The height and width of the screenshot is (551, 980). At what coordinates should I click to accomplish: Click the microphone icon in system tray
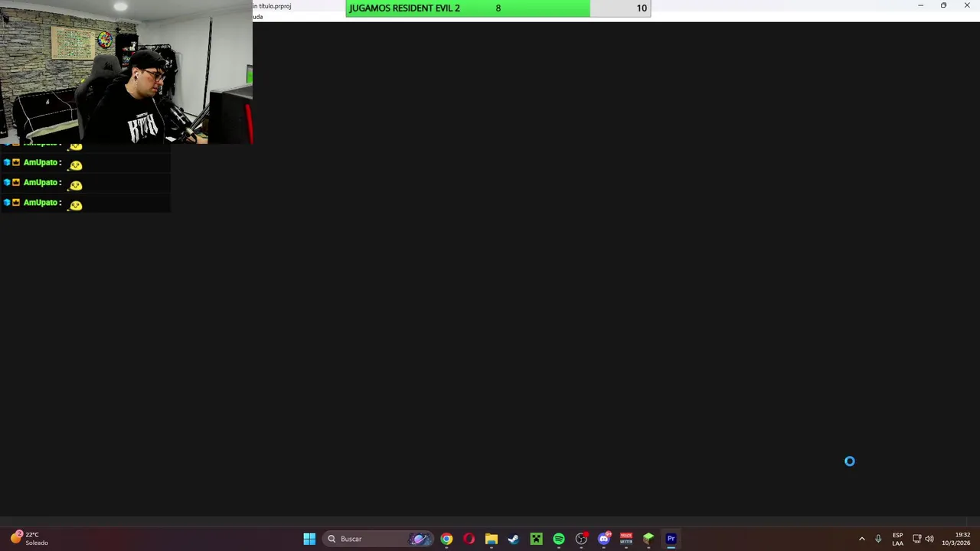878,539
